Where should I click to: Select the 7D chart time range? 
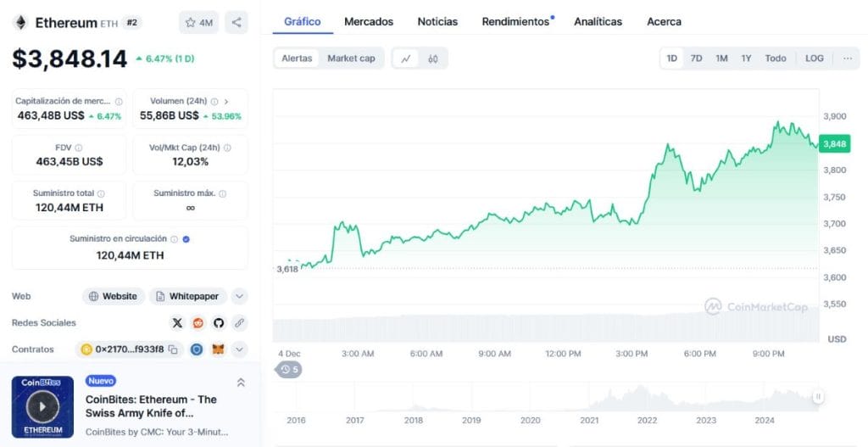pos(696,59)
